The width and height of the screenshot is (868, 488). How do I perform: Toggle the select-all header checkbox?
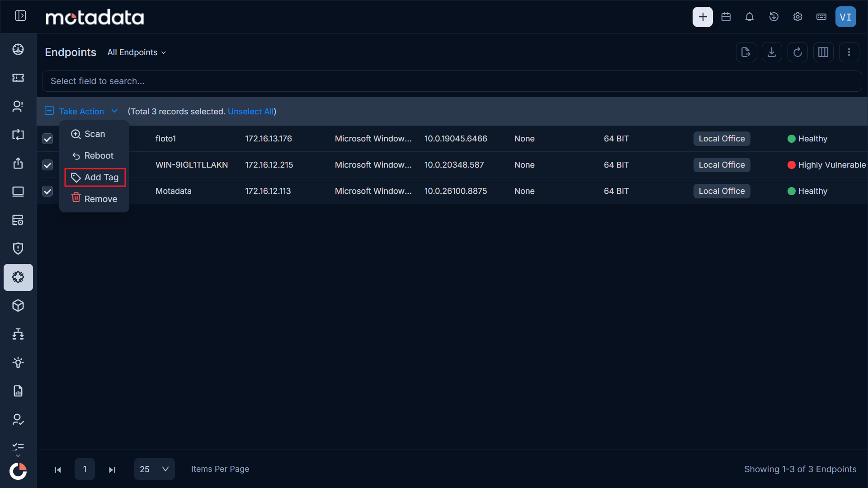[49, 111]
